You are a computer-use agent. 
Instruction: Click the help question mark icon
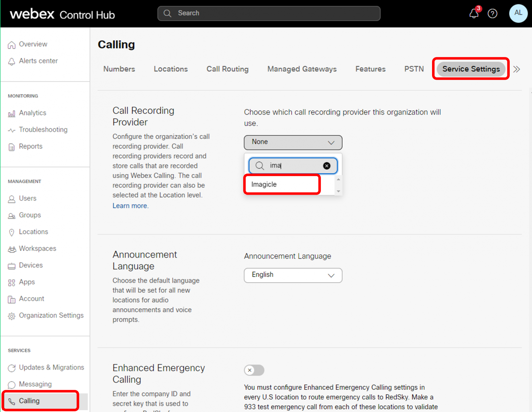(x=493, y=14)
